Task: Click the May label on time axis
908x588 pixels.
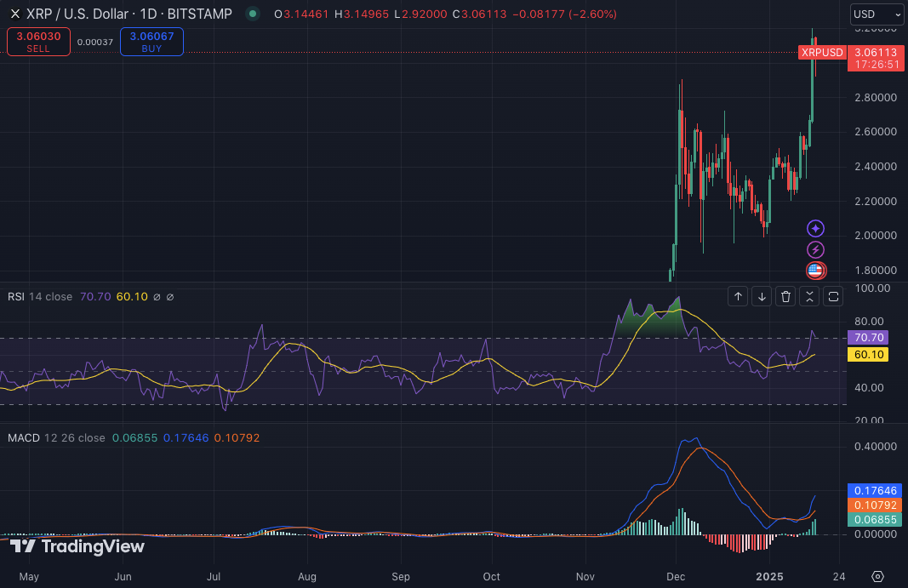Action: click(x=29, y=577)
